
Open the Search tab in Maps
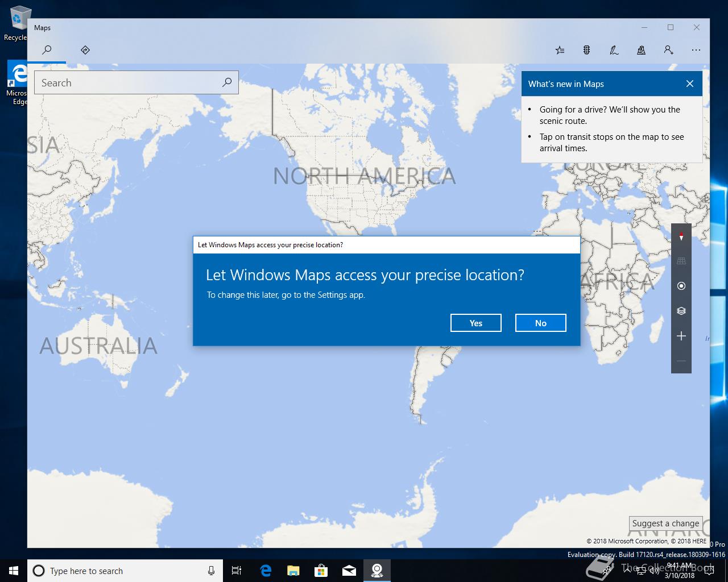click(47, 50)
